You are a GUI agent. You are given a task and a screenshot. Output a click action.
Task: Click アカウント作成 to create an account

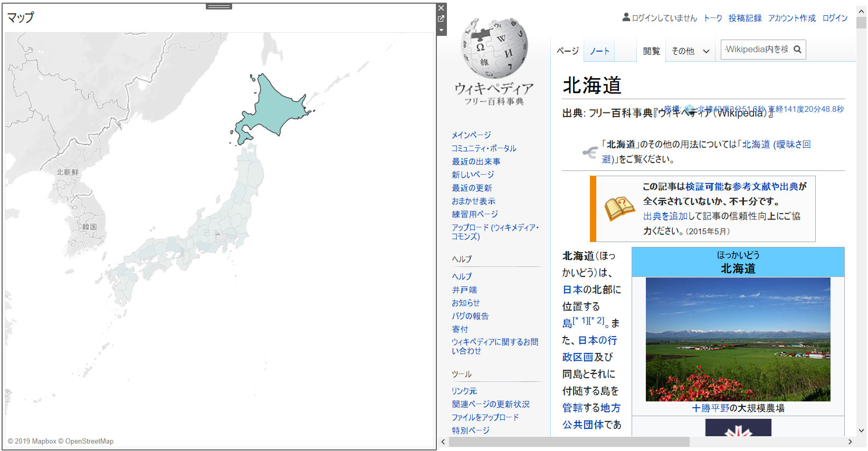coord(791,18)
